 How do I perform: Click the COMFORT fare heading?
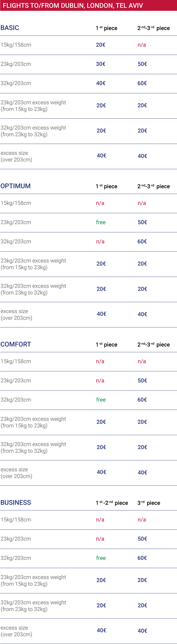16,344
